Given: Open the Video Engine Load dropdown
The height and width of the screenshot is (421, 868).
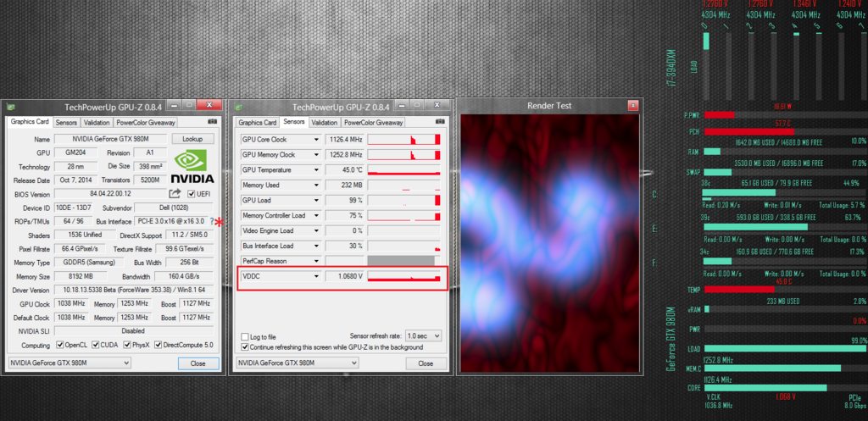Looking at the screenshot, I should (x=317, y=230).
